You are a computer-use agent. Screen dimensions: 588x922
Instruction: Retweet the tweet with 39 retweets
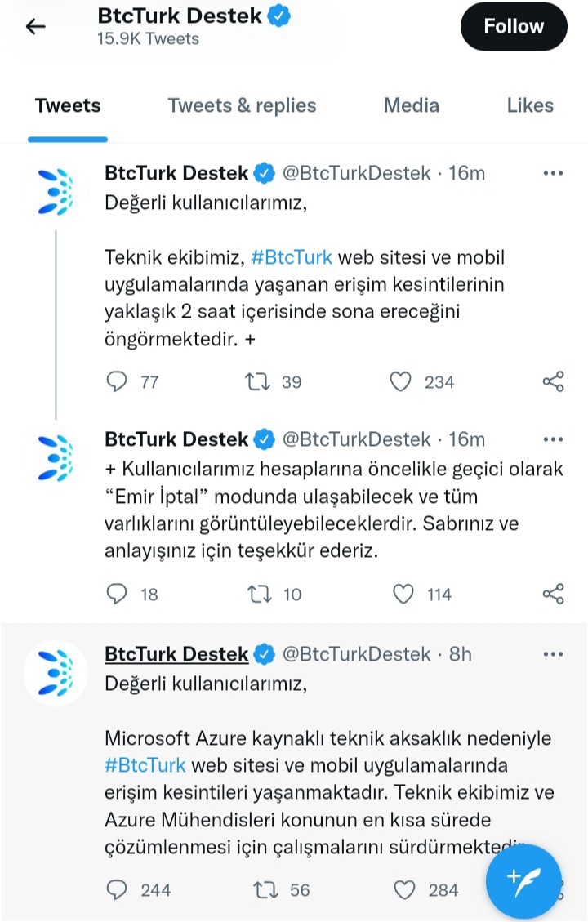click(x=257, y=381)
